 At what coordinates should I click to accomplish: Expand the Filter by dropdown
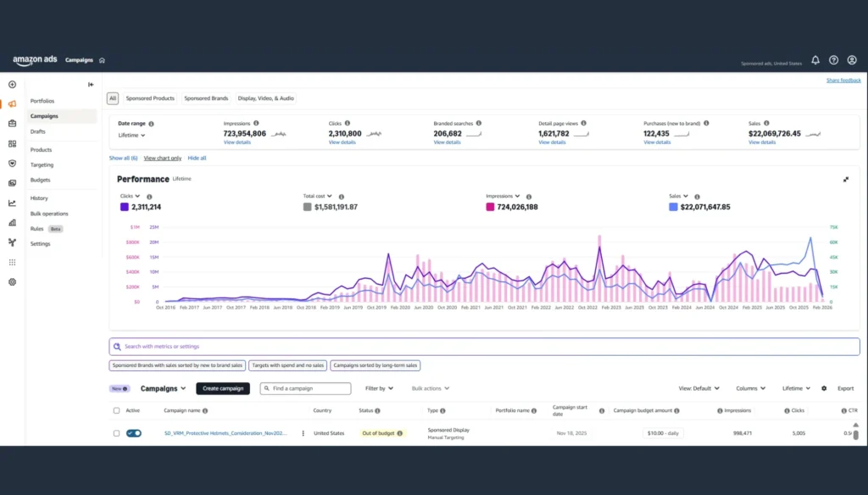click(380, 388)
